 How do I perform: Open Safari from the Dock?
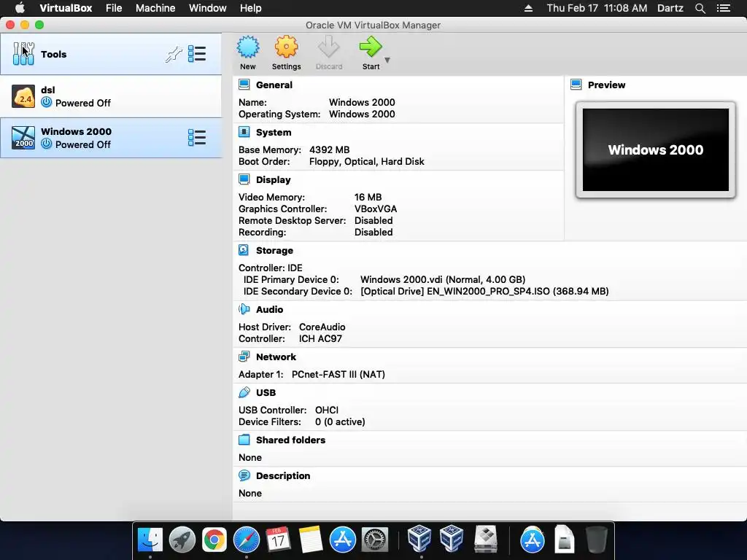(x=247, y=540)
